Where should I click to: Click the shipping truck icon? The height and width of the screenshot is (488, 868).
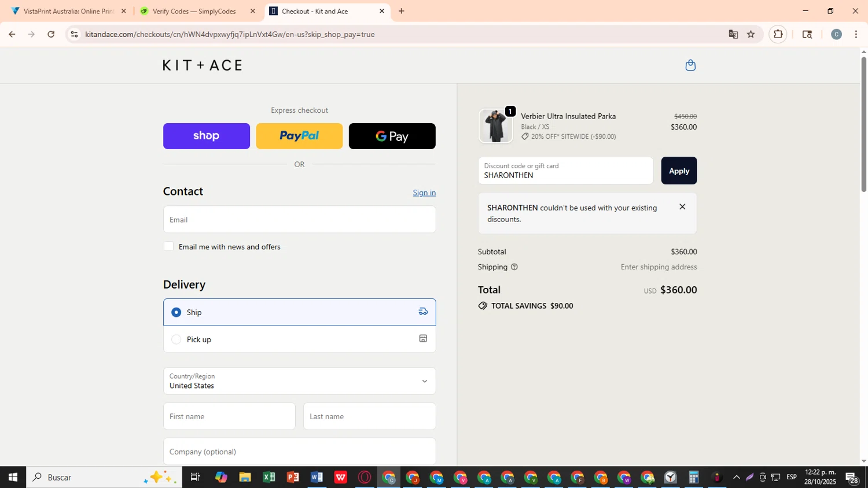click(423, 312)
